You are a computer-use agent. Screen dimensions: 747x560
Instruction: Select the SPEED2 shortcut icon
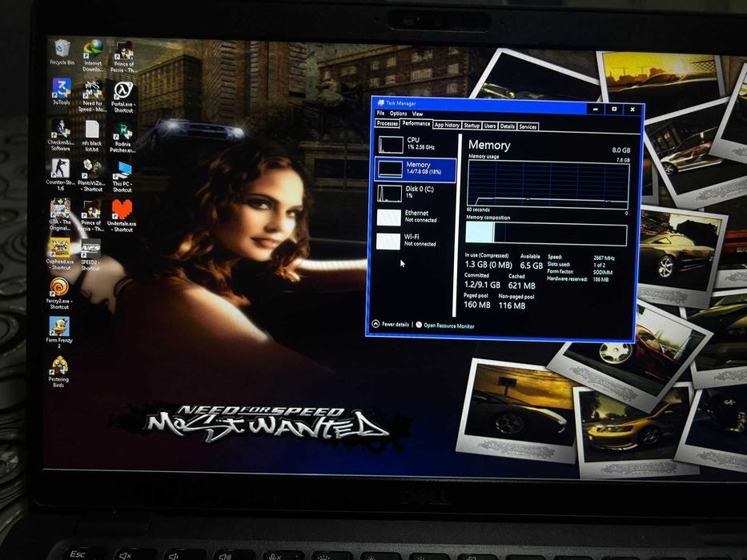tap(90, 255)
